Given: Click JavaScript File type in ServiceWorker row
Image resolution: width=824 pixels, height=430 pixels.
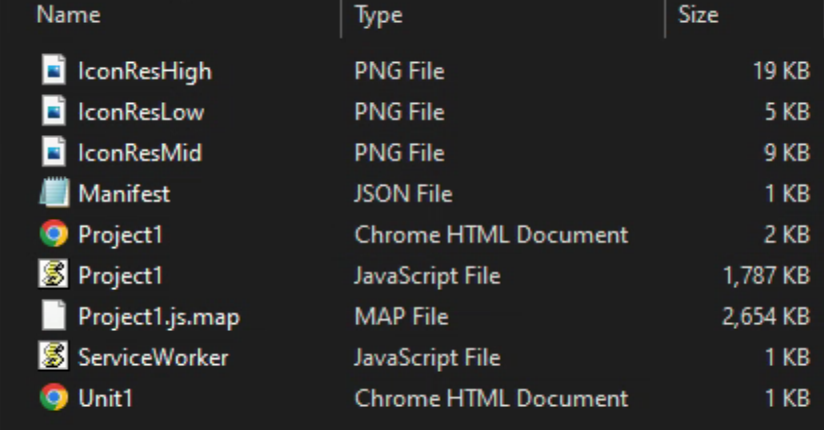Looking at the screenshot, I should click(427, 358).
